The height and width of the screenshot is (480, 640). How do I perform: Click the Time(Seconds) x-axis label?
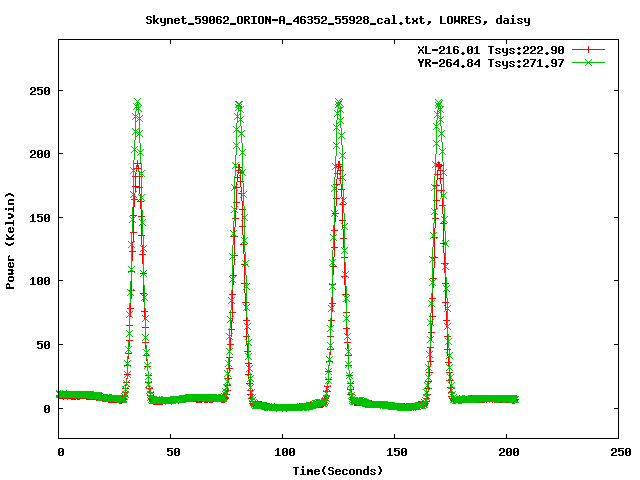[x=338, y=470]
